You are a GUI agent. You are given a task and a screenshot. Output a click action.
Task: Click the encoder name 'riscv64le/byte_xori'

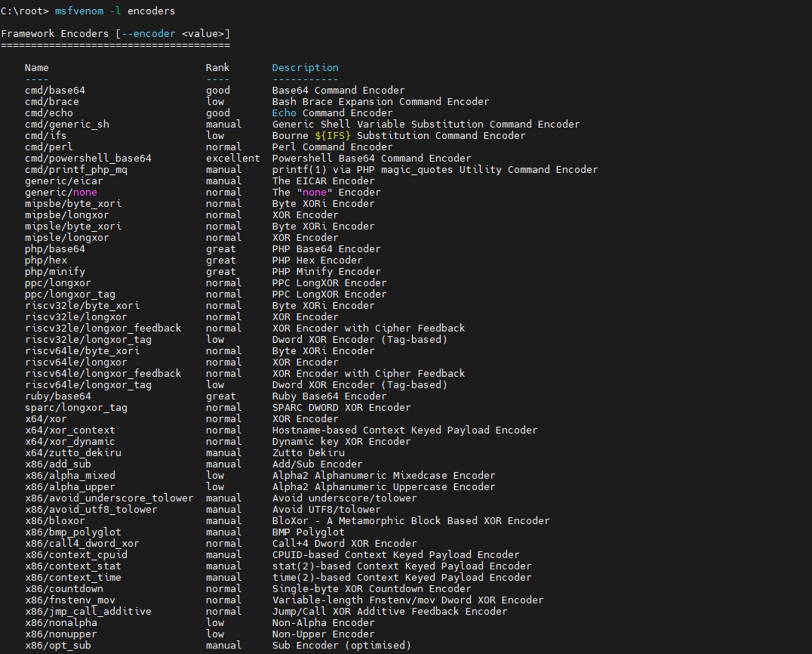(x=82, y=351)
